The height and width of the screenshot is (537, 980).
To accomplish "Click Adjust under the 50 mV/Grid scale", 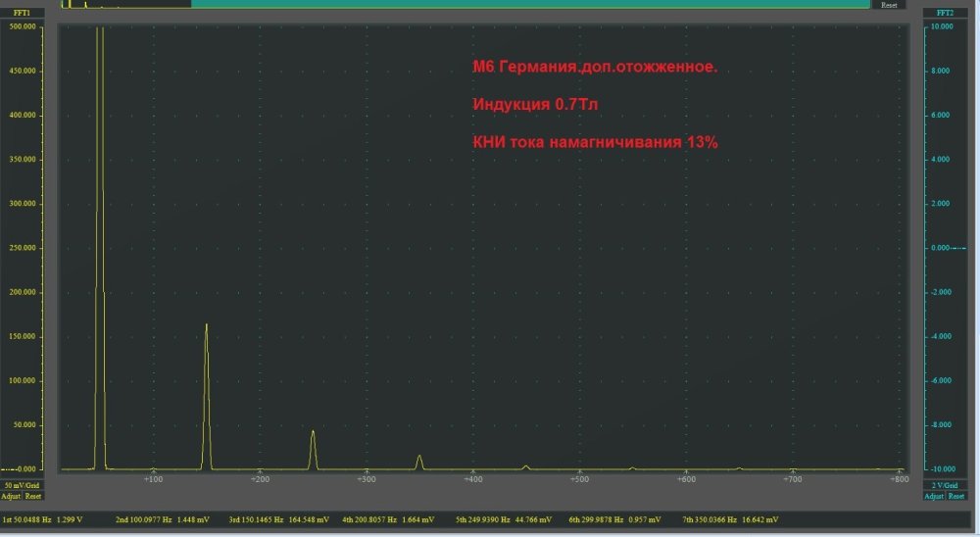I will coord(11,496).
